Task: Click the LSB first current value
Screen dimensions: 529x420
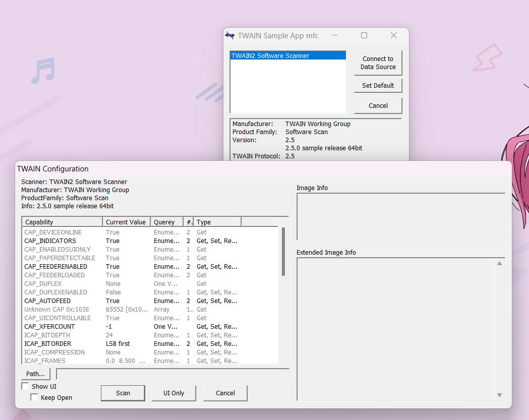Action: coord(117,344)
